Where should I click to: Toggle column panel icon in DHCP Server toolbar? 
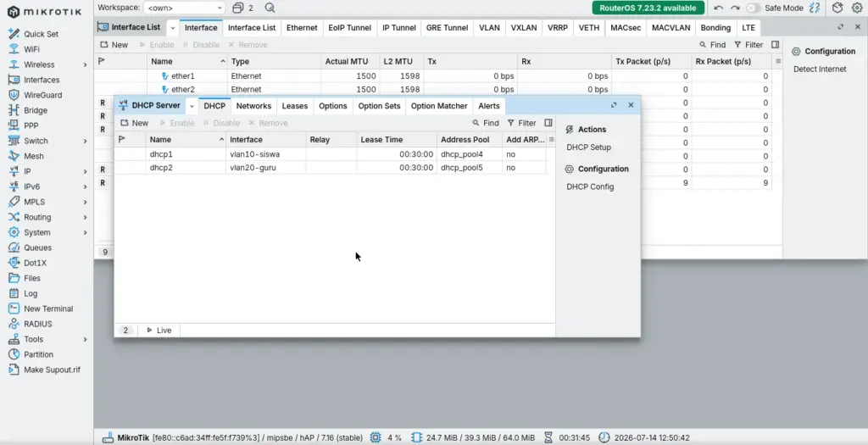(548, 123)
